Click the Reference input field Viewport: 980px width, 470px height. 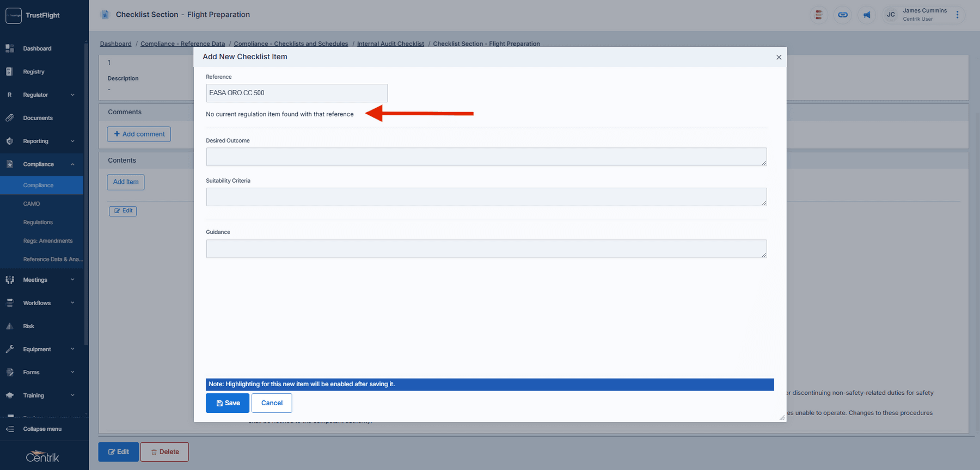tap(297, 93)
